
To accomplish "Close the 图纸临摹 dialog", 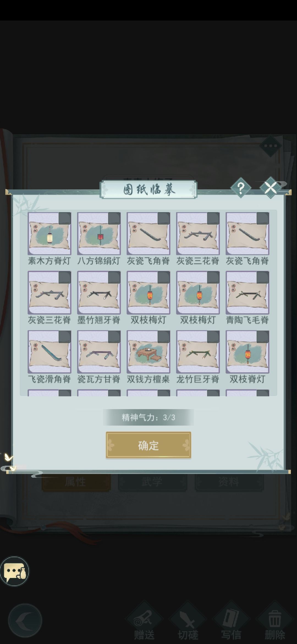I will (271, 188).
